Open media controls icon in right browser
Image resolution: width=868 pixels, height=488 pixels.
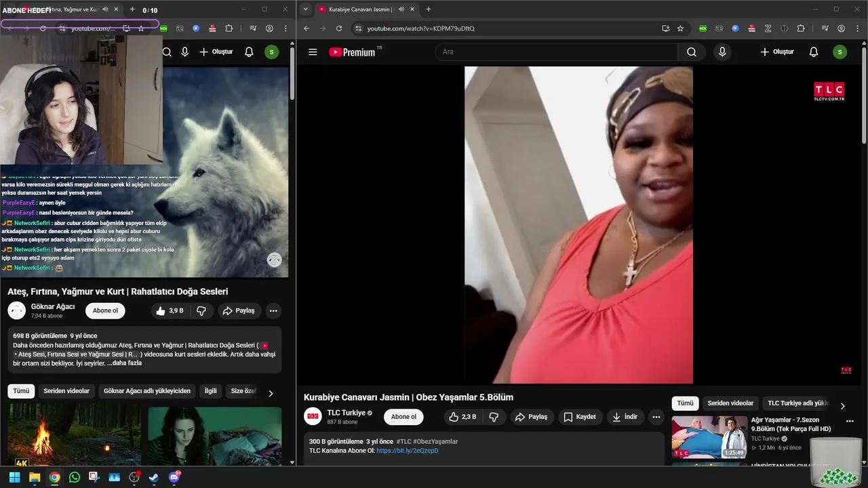(825, 28)
